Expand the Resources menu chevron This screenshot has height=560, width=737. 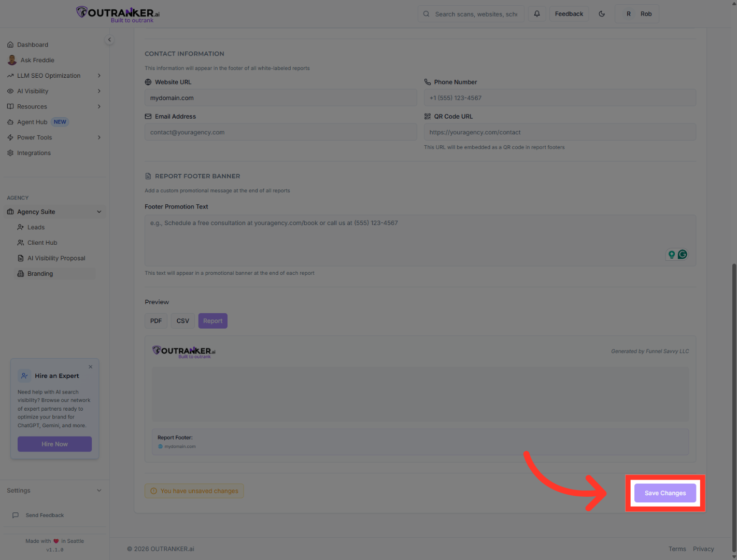point(99,106)
